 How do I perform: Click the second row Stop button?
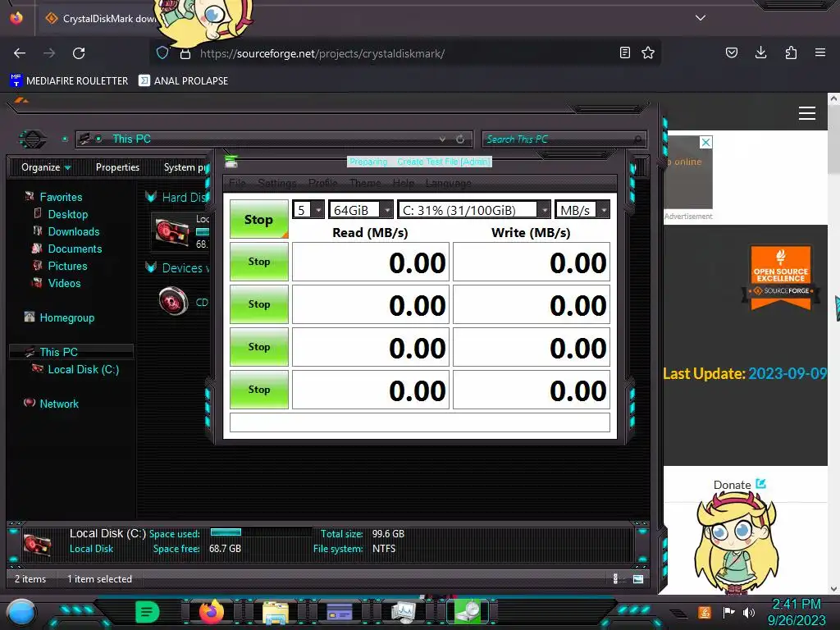(258, 304)
